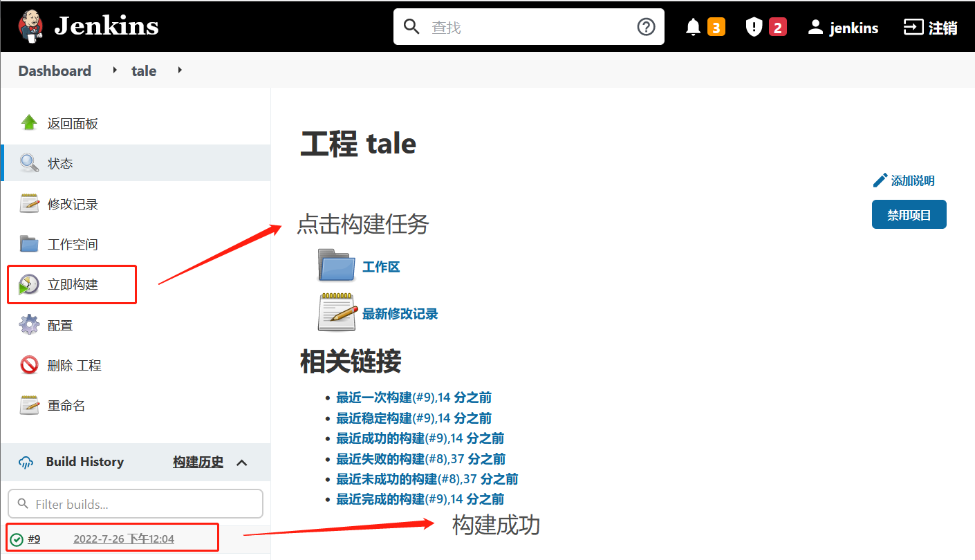Collapse the Build History panel chevron

[242, 463]
